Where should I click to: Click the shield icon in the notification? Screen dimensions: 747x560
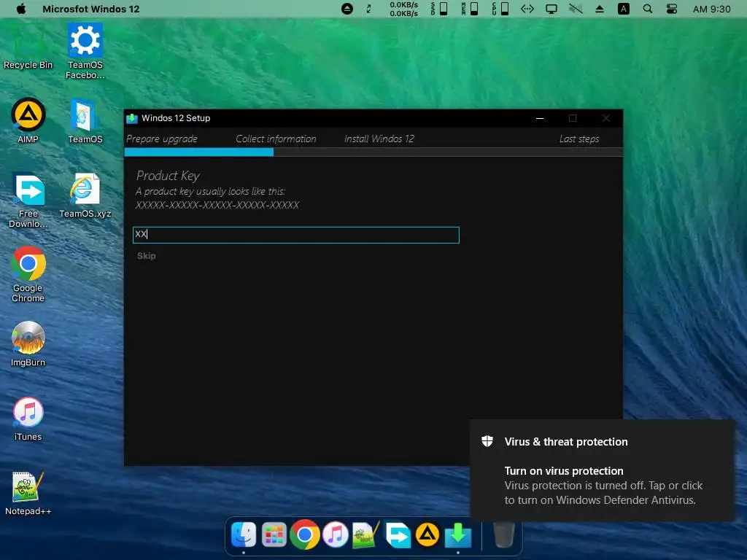click(487, 441)
